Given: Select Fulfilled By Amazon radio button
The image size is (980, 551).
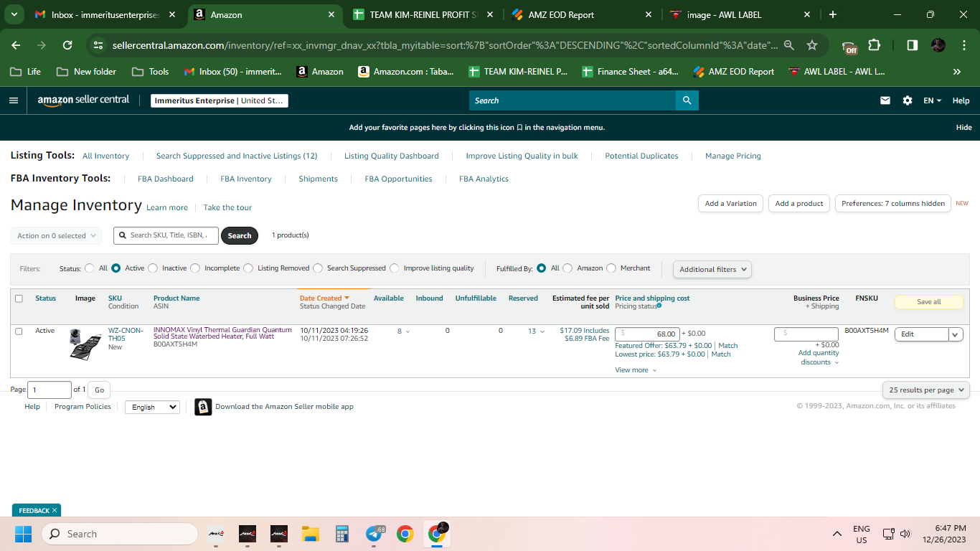Looking at the screenshot, I should [567, 268].
